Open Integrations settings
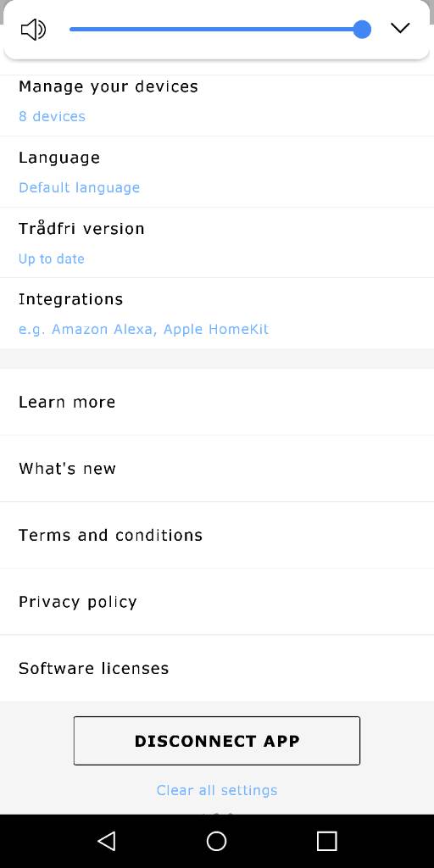Viewport: 434px width, 868px height. coord(217,314)
